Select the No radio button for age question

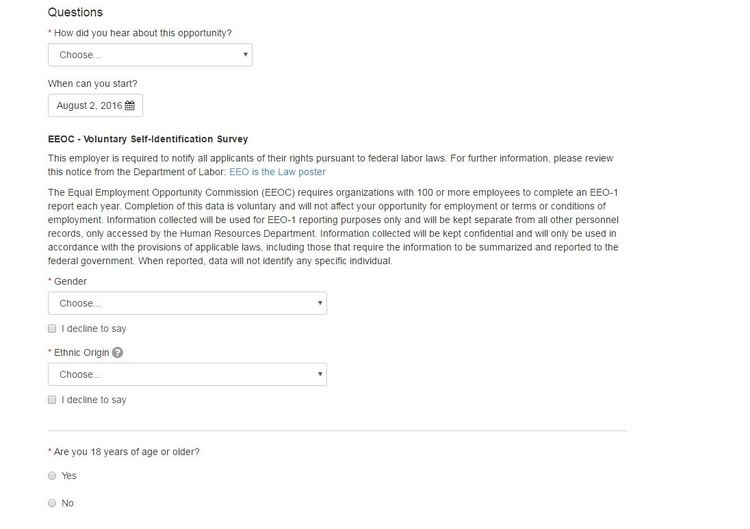coord(52,503)
